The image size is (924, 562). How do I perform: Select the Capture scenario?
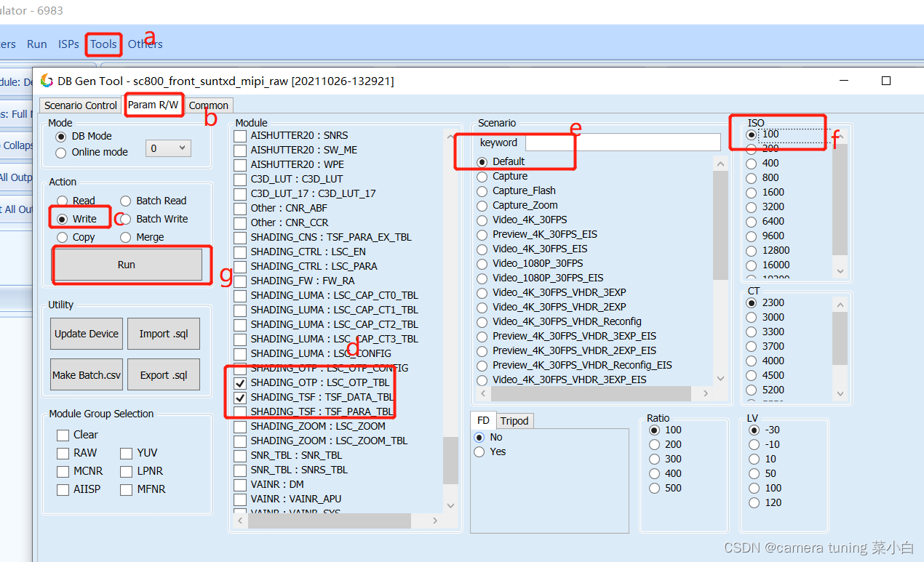click(x=482, y=176)
